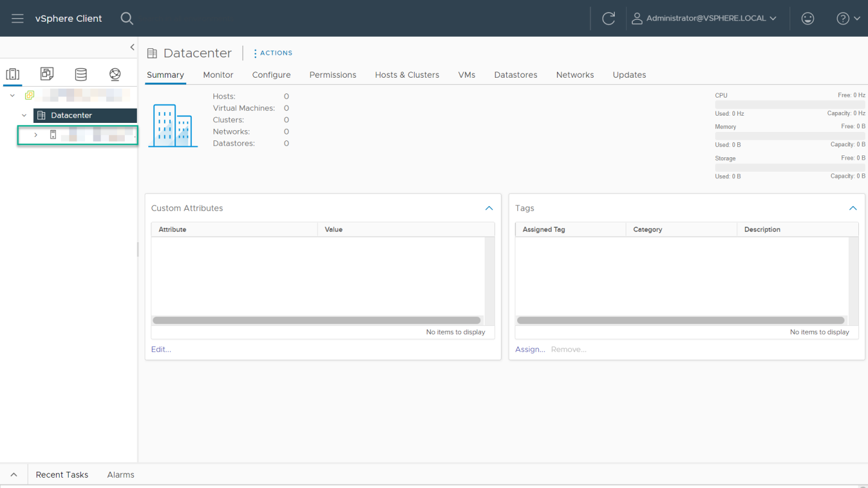Click the refresh icon in header
This screenshot has height=488, width=868.
point(608,18)
